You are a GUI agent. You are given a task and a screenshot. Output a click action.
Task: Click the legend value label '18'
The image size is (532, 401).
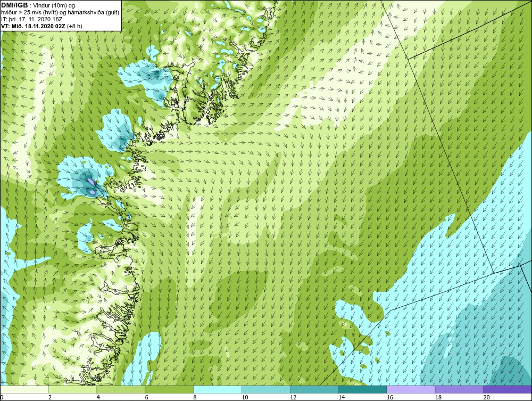point(438,397)
